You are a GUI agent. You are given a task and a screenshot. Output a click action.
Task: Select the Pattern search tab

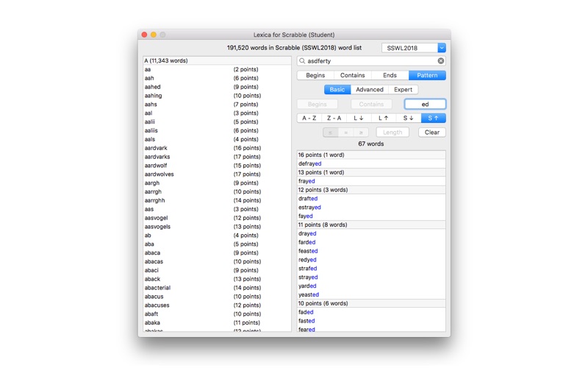pos(427,75)
